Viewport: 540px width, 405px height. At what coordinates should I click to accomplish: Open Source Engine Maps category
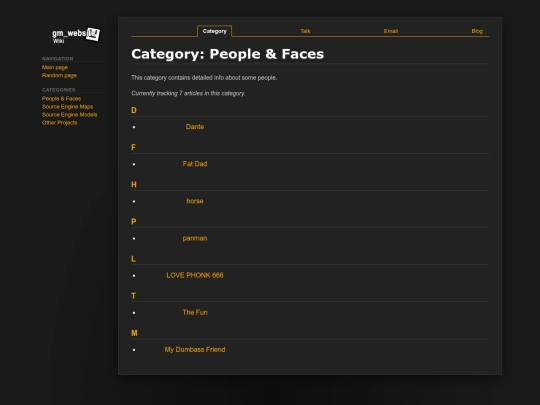tap(68, 106)
